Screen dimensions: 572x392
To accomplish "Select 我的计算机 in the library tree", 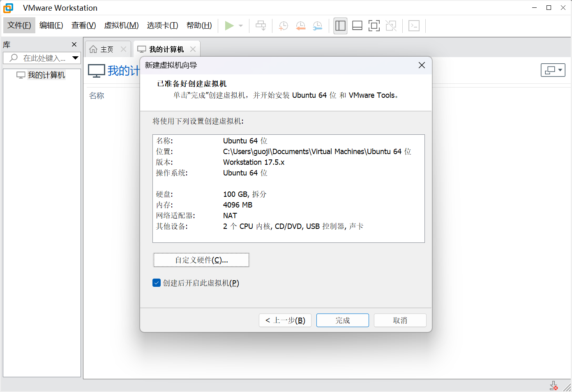I will (46, 75).
